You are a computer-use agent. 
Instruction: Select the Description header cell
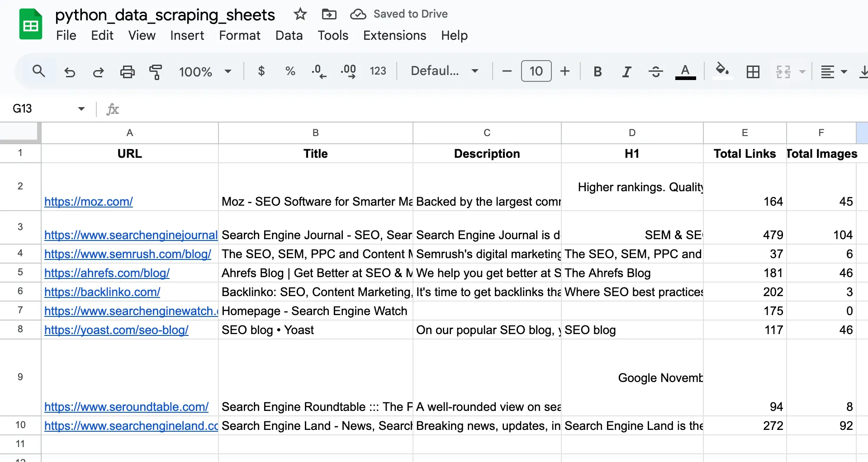487,154
